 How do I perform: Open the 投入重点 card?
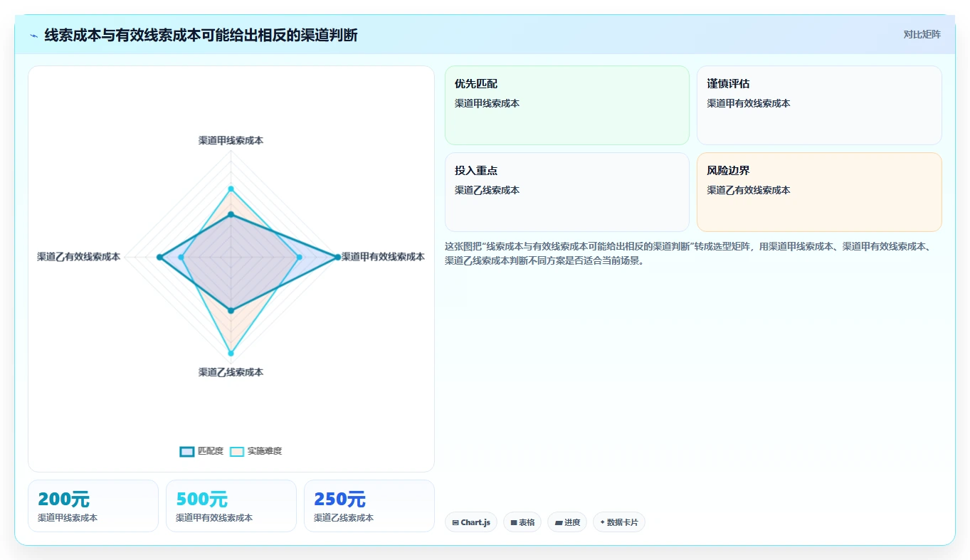coord(567,192)
